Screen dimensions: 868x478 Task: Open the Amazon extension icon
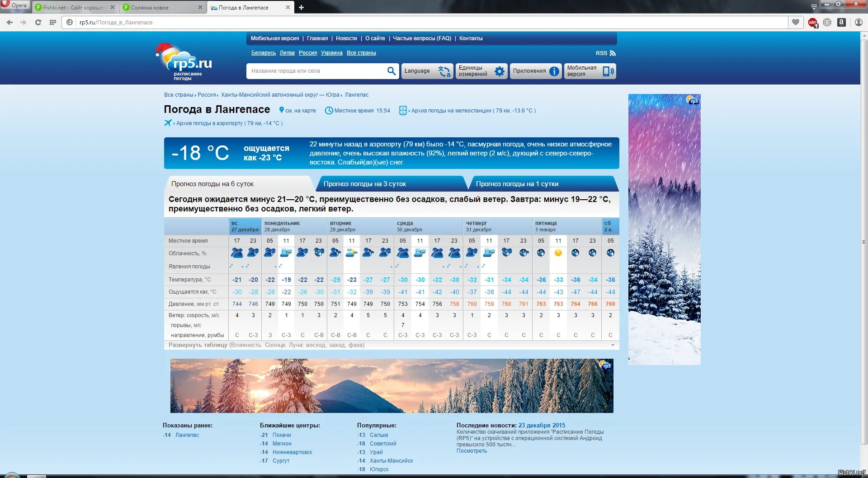tap(841, 22)
